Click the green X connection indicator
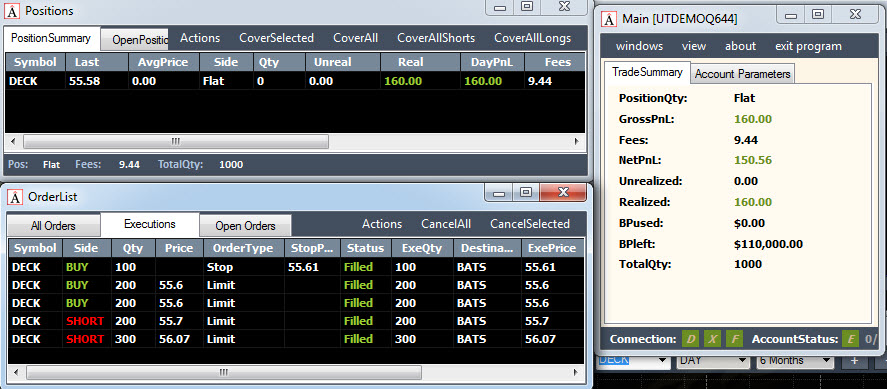The width and height of the screenshot is (887, 389). tap(713, 339)
